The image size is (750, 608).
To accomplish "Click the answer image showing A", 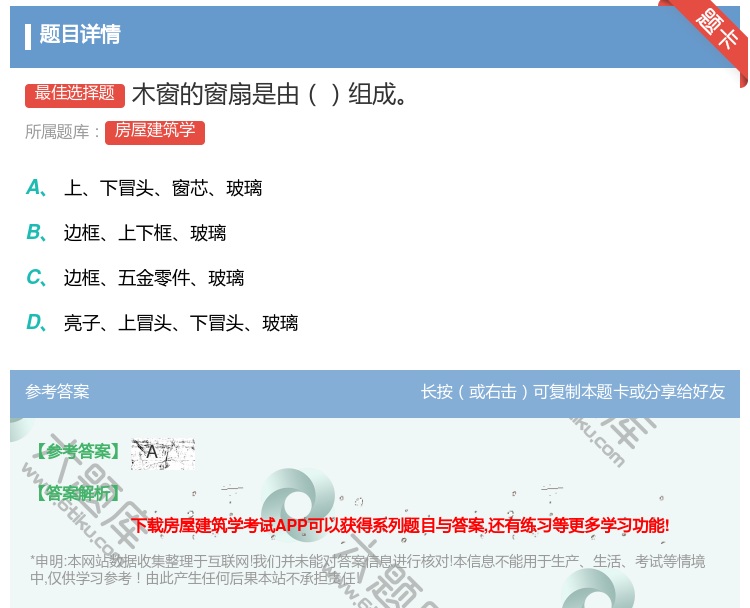I will [163, 453].
